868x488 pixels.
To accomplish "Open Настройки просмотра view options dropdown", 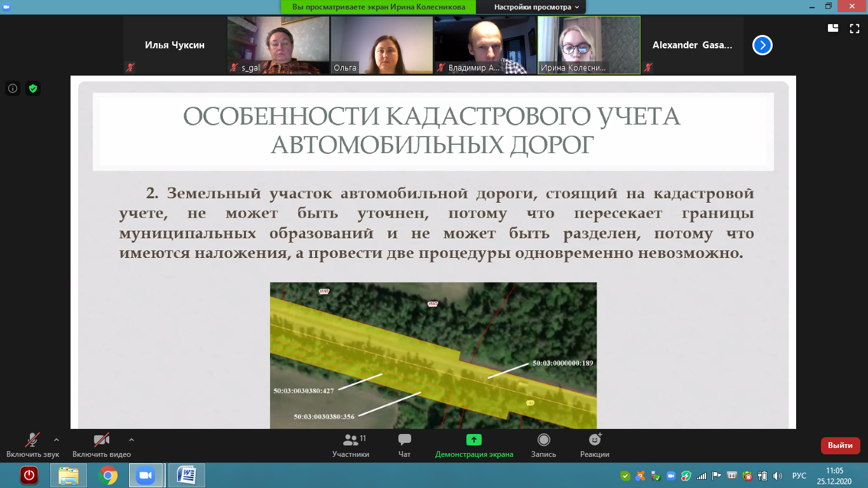I will 538,7.
